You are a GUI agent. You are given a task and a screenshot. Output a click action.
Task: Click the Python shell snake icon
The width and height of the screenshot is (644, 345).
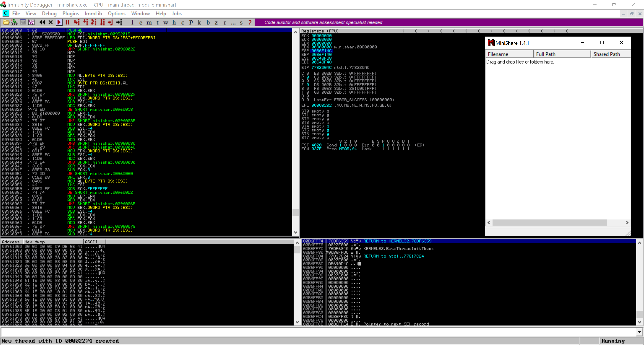click(x=14, y=22)
